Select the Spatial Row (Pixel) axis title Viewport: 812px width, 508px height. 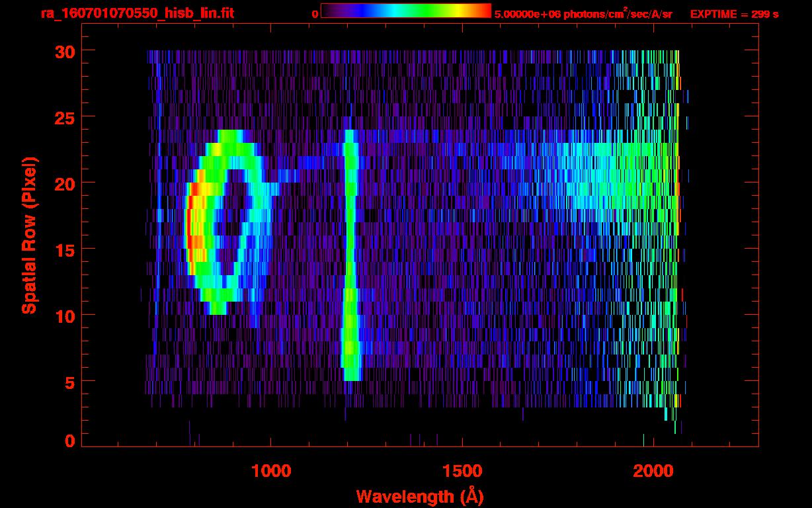coord(29,235)
